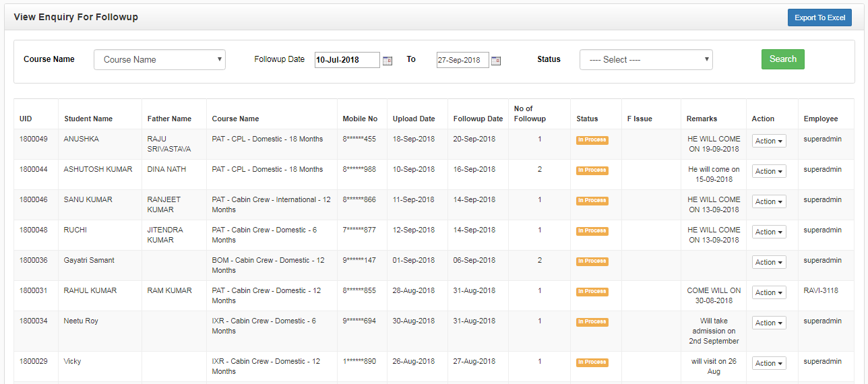Open Action dropdown for ASHUTOSH KUMAR row
Screen dimensions: 868x384
(769, 171)
